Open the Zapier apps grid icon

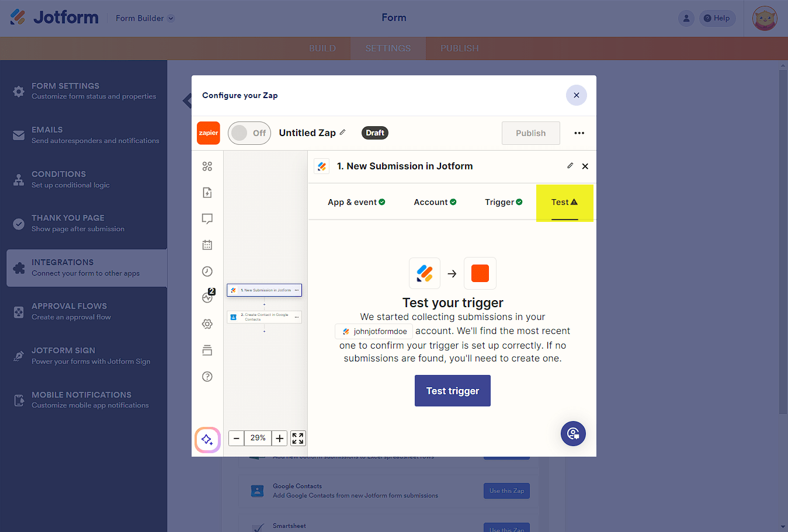coord(207,166)
